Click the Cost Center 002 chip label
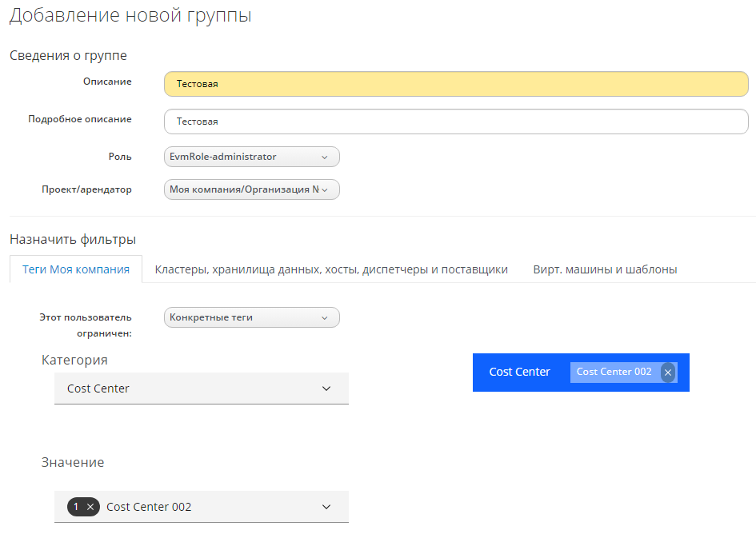The image size is (756, 538). [614, 372]
